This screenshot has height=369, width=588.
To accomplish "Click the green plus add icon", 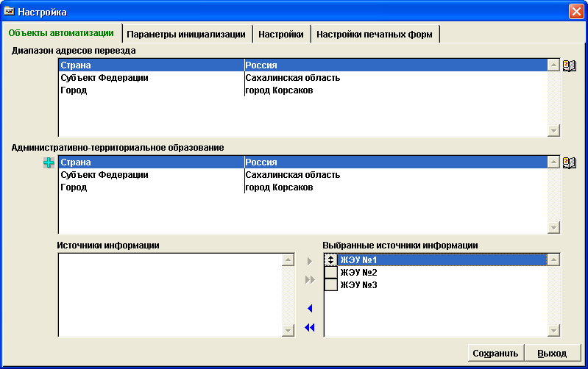I will click(x=49, y=162).
